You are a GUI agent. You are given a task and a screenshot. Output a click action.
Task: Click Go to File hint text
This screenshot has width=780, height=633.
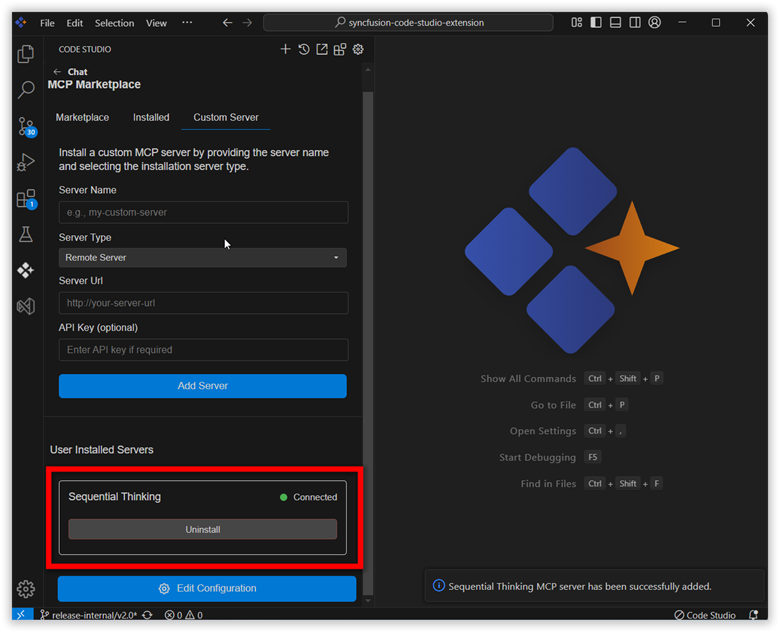click(x=553, y=405)
